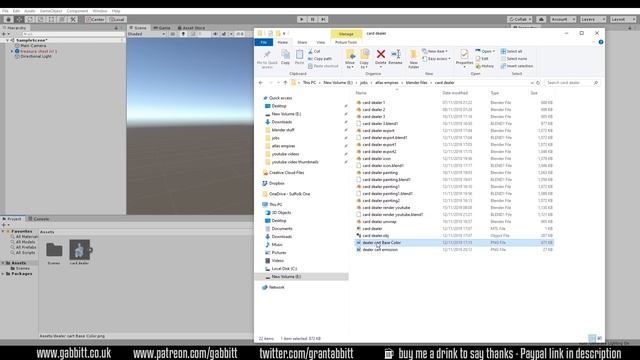Click Copy to in Organize group
Image resolution: width=640 pixels, height=360 pixels.
click(x=364, y=59)
